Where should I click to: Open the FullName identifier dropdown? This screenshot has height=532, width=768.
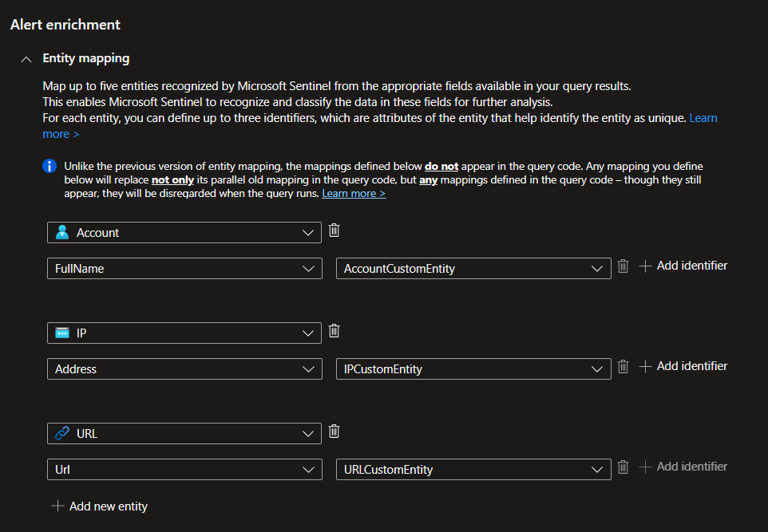(x=184, y=268)
